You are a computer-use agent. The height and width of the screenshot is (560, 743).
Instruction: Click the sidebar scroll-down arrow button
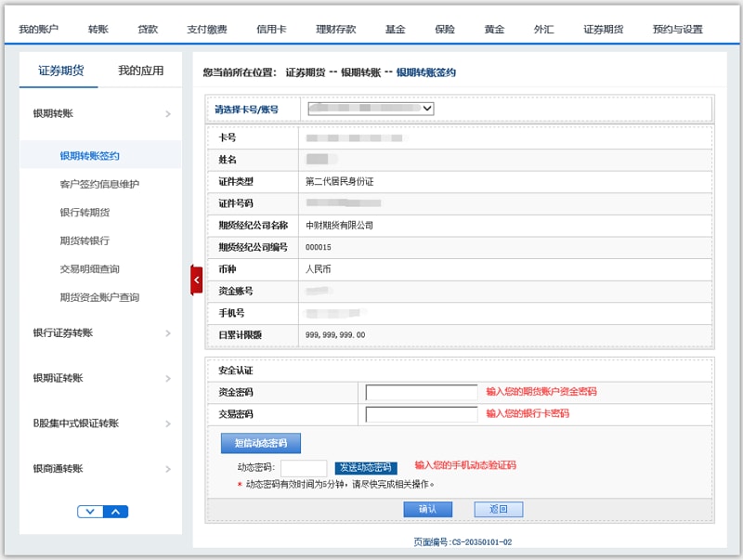(91, 511)
